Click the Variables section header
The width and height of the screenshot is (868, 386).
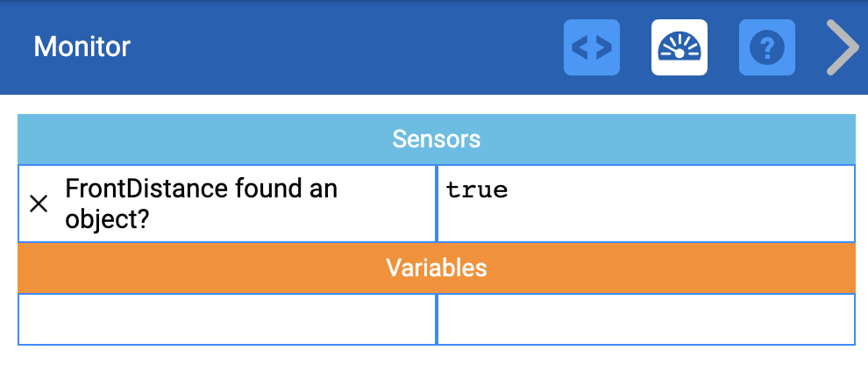point(436,267)
